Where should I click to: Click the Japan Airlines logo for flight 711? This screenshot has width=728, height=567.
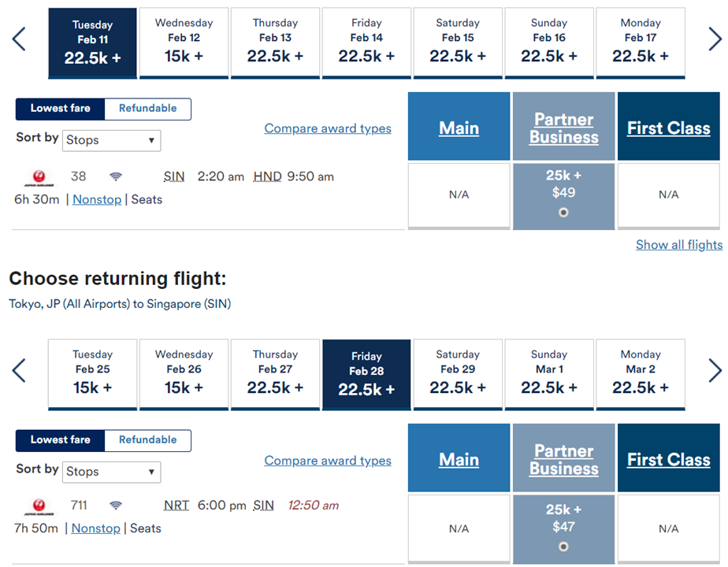click(x=39, y=506)
